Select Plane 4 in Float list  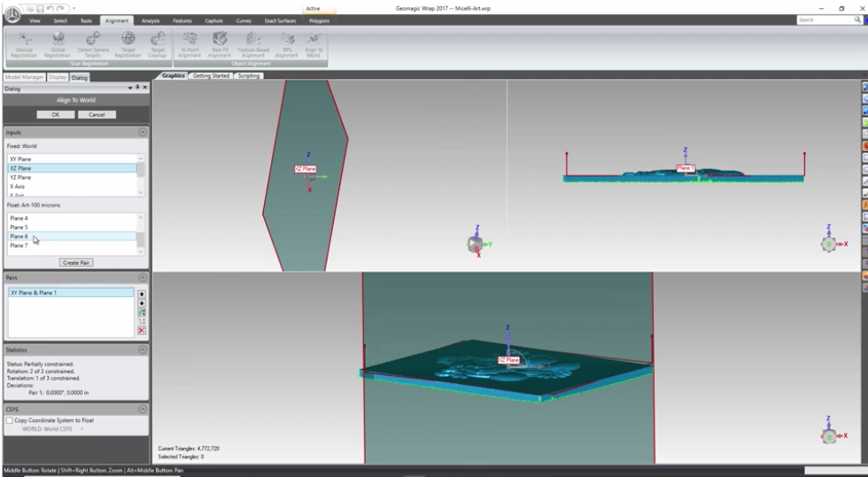coord(72,218)
